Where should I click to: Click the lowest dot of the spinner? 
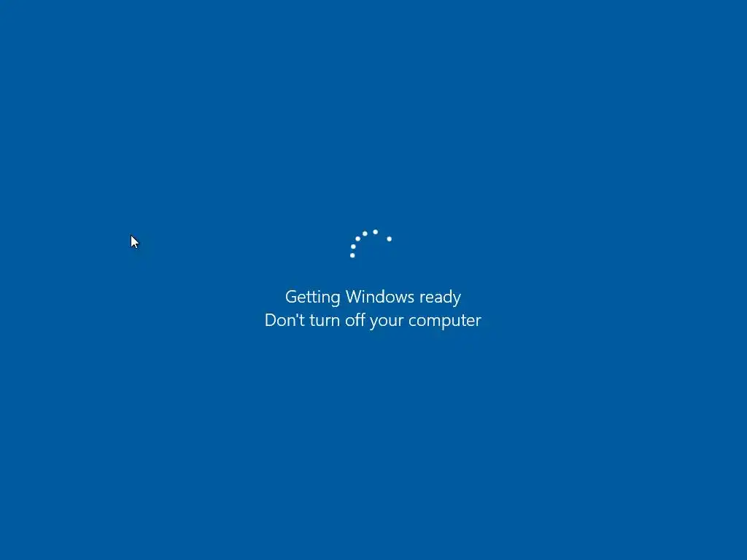[x=352, y=255]
